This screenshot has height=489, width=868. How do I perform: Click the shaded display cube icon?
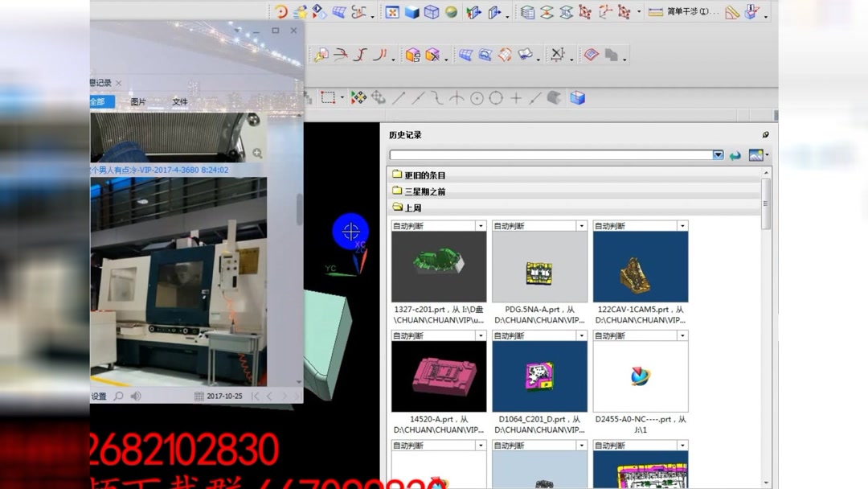pos(579,97)
